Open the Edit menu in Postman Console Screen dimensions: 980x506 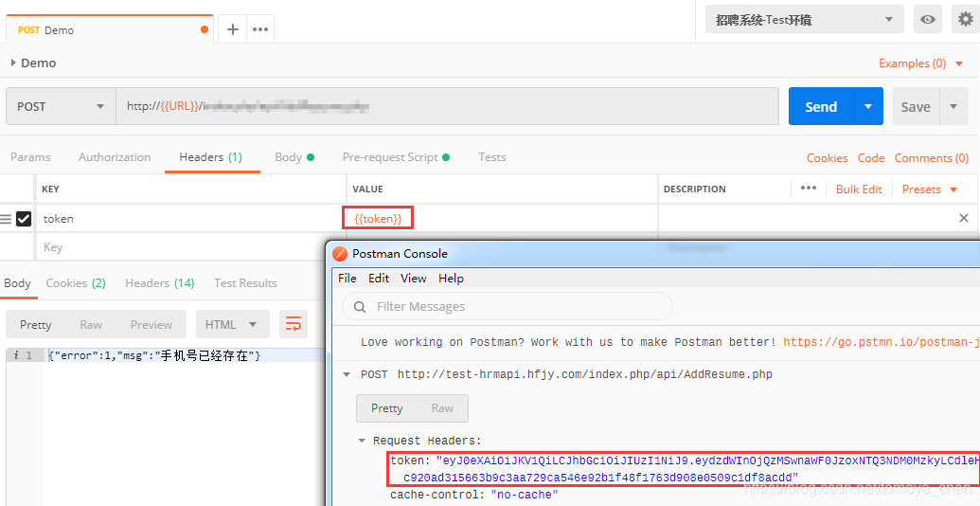[378, 279]
